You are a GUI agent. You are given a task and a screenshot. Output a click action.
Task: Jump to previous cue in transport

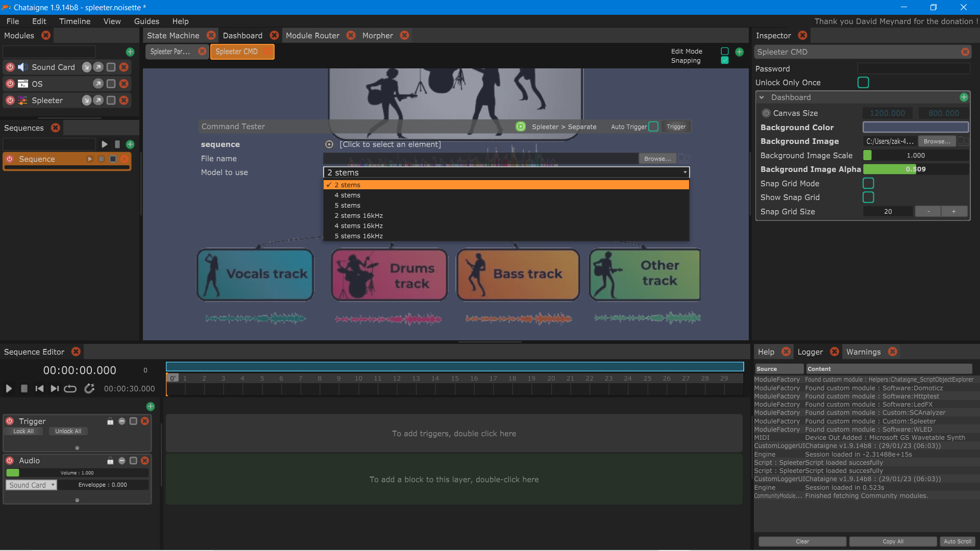click(39, 389)
